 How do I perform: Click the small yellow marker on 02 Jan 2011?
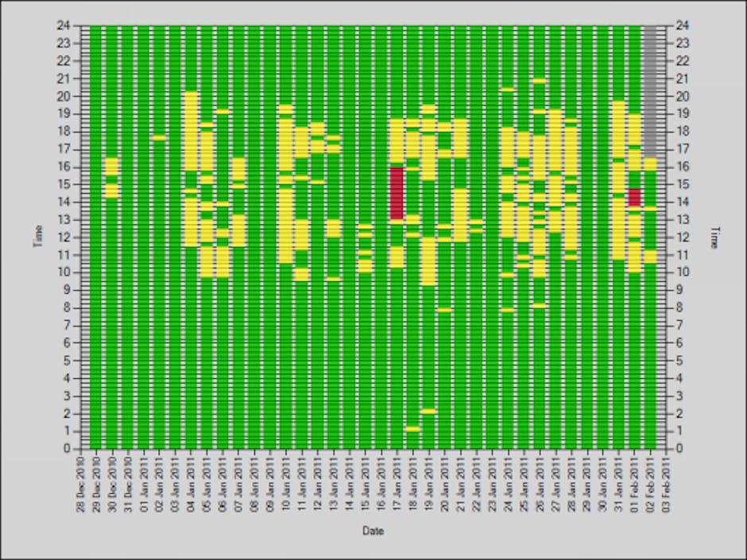click(x=160, y=137)
